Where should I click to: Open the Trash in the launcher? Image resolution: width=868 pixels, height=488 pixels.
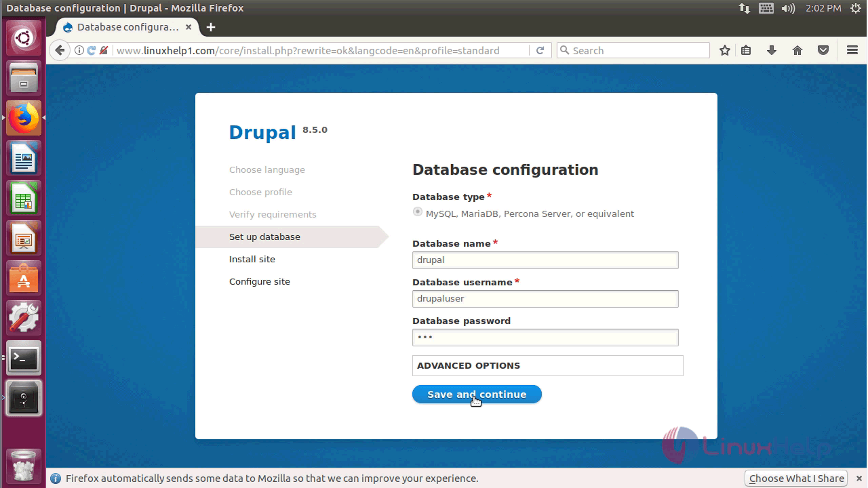(24, 465)
